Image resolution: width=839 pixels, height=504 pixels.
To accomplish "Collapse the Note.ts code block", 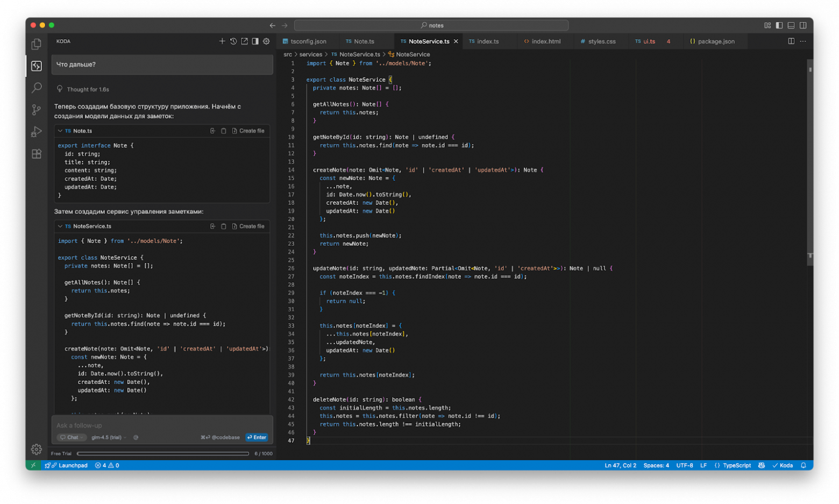I will tap(60, 131).
